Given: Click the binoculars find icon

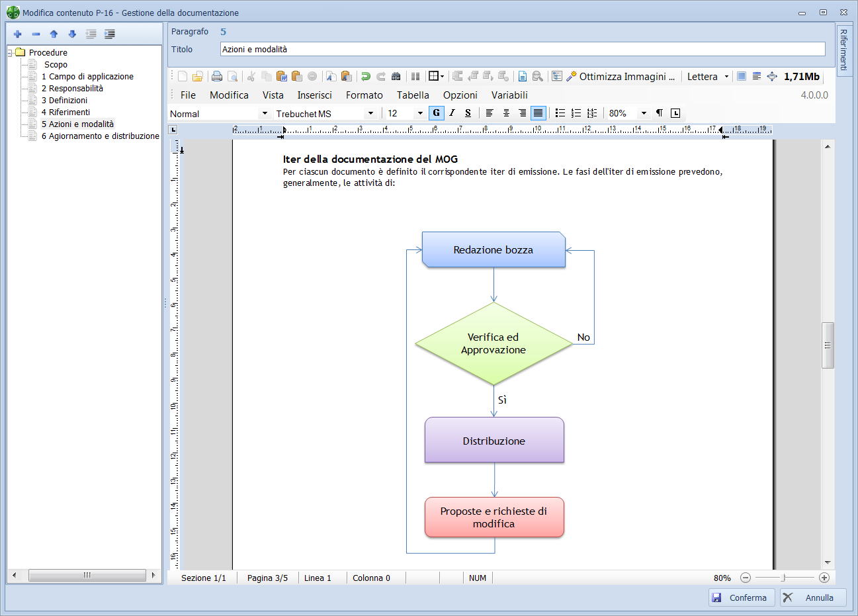Looking at the screenshot, I should pyautogui.click(x=396, y=76).
